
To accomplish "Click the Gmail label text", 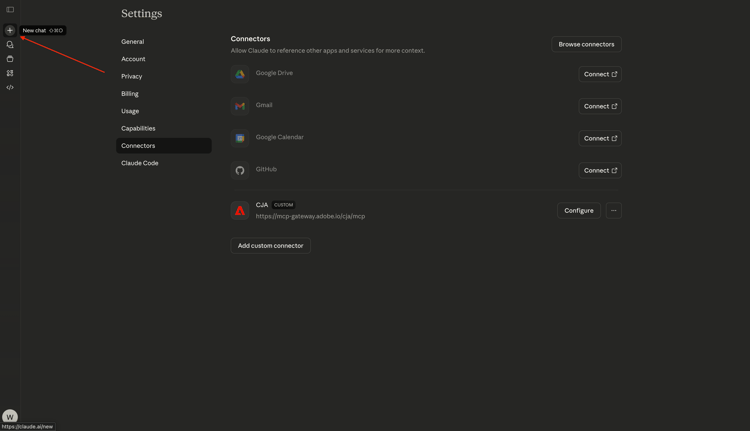I will click(264, 105).
